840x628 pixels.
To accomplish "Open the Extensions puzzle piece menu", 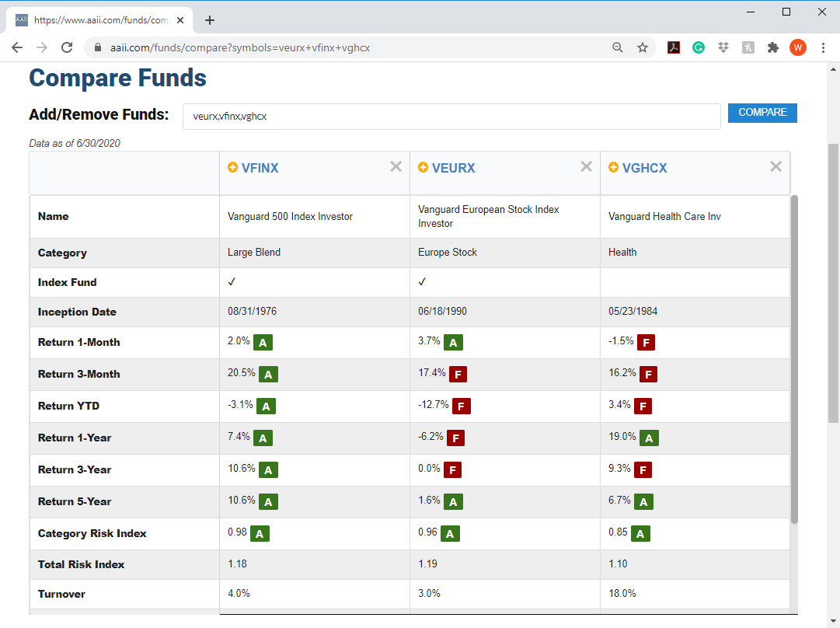I will (772, 47).
